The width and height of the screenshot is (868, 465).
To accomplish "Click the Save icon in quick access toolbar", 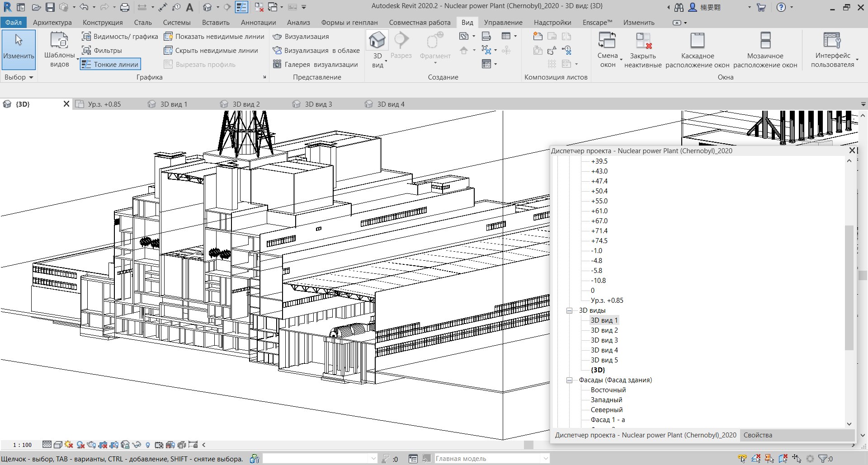I will pyautogui.click(x=50, y=7).
